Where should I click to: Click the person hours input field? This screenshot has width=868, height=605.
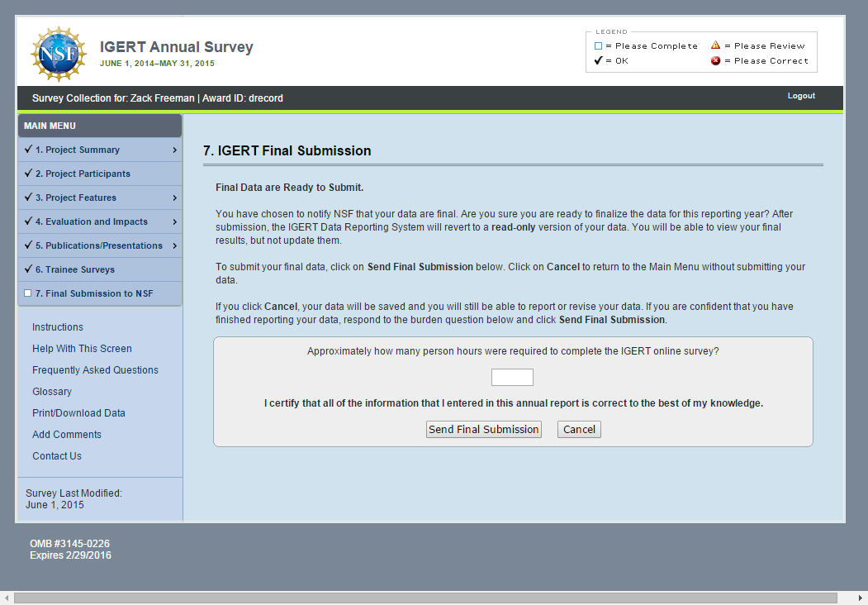click(x=512, y=377)
